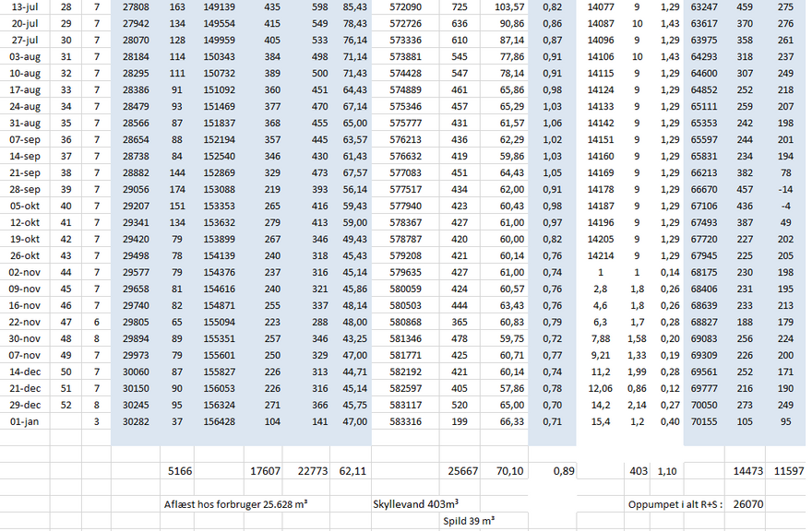
Task: Select cell 103,57 in 13-jul row
Action: [509, 7]
